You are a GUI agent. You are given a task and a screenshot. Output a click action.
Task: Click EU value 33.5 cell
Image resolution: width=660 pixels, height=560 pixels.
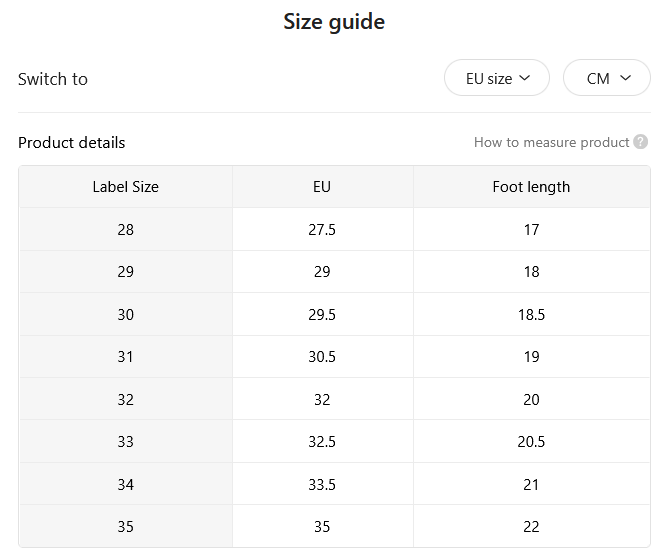(x=322, y=484)
